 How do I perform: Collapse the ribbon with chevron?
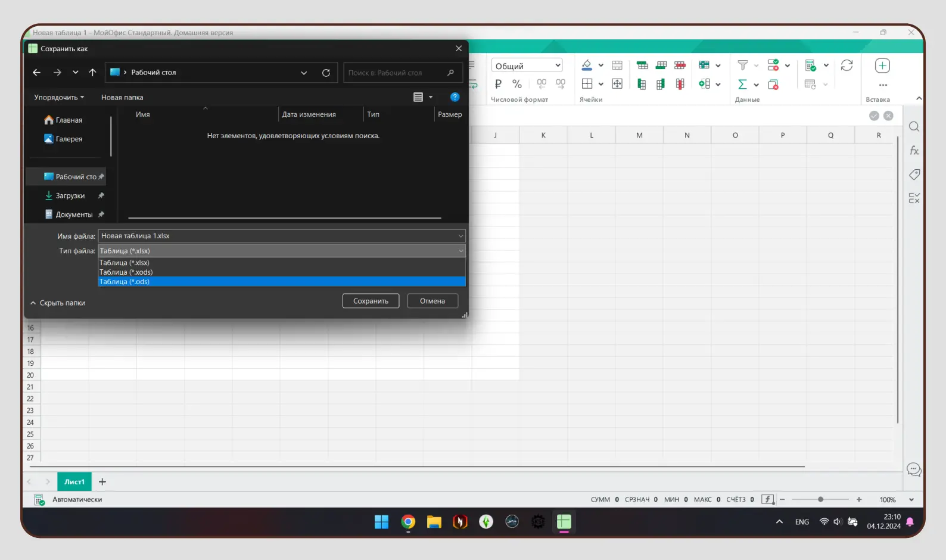[x=919, y=98]
